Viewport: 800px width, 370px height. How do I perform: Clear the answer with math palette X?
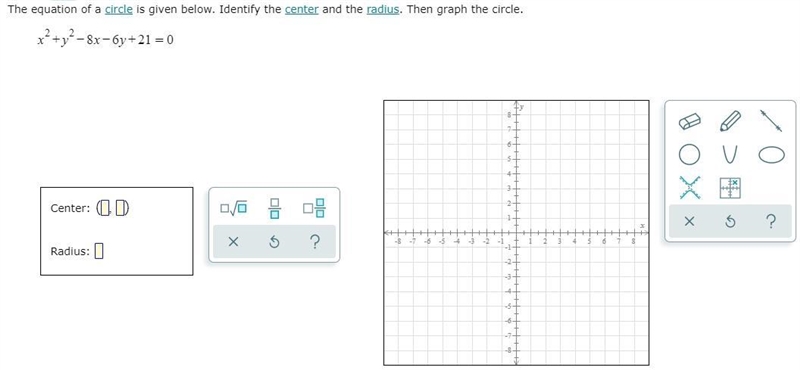[233, 242]
